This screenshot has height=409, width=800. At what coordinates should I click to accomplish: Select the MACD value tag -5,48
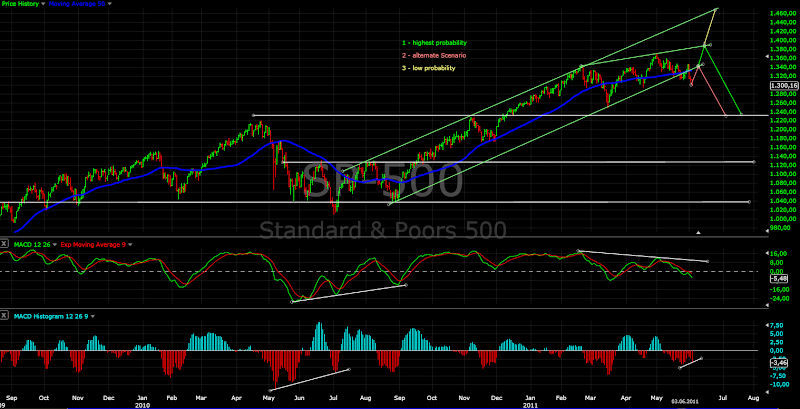(x=781, y=279)
